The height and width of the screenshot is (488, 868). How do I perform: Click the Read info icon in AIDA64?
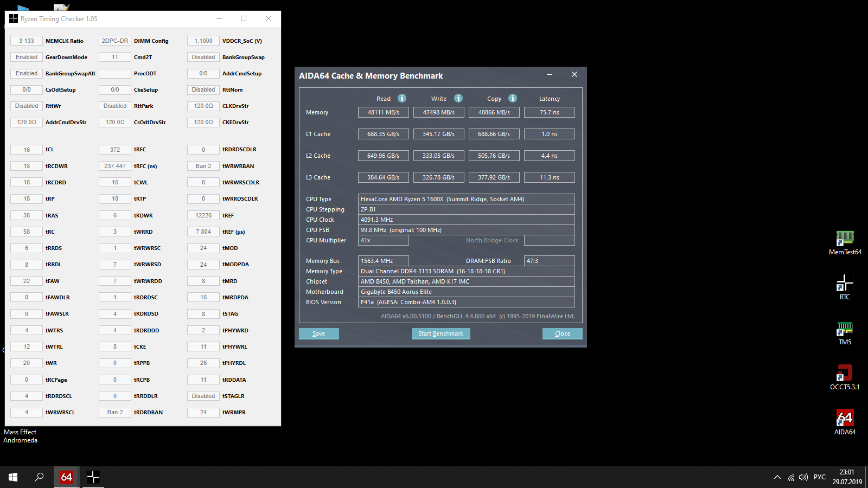coord(402,98)
